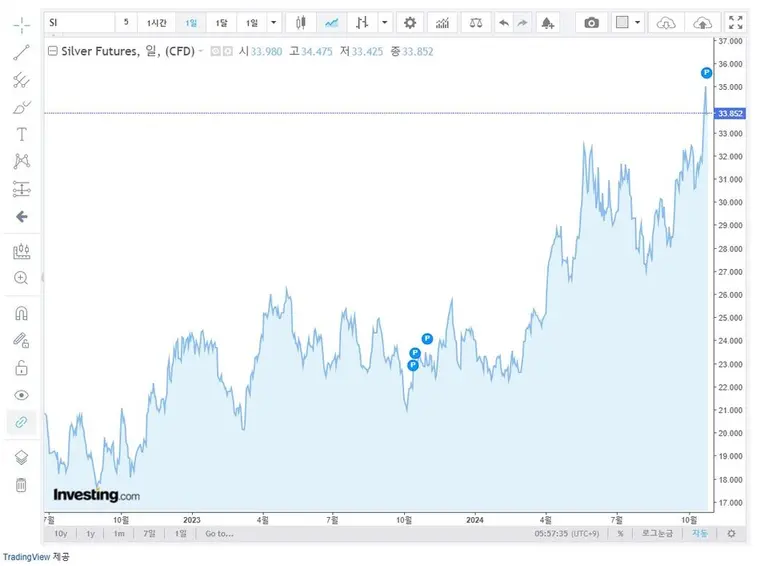Open the TradingView link below chart
The image size is (768, 566).
click(x=26, y=556)
